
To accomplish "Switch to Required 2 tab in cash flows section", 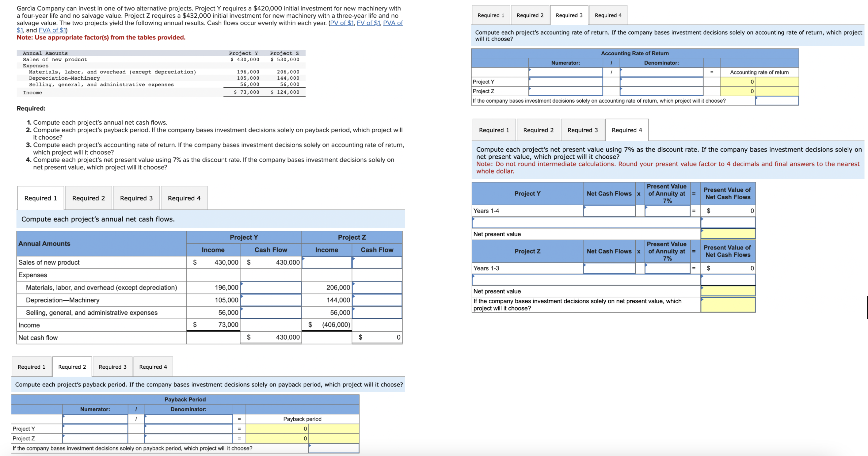I will point(89,198).
